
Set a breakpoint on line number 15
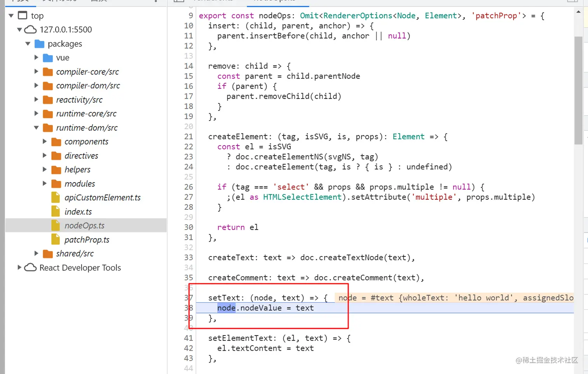(189, 76)
